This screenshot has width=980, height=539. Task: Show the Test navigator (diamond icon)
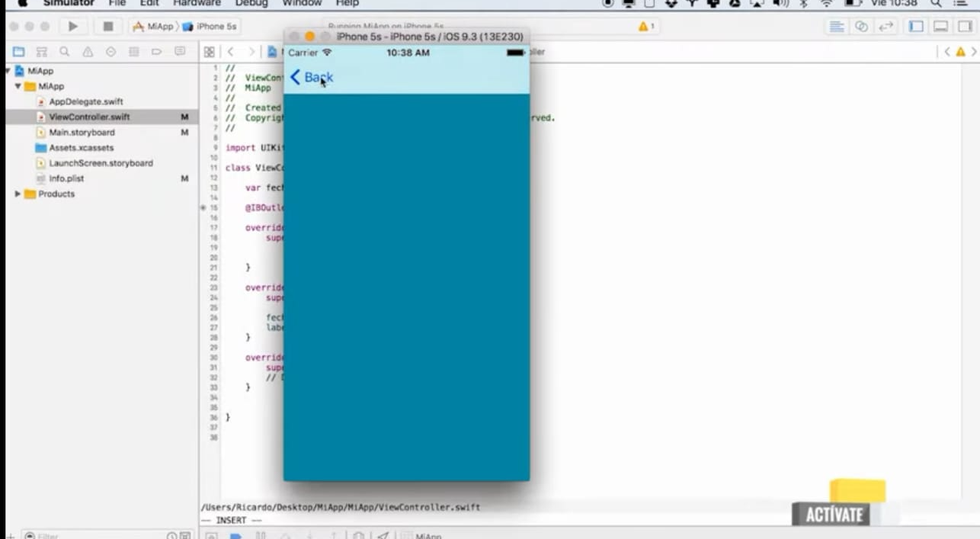pos(110,52)
